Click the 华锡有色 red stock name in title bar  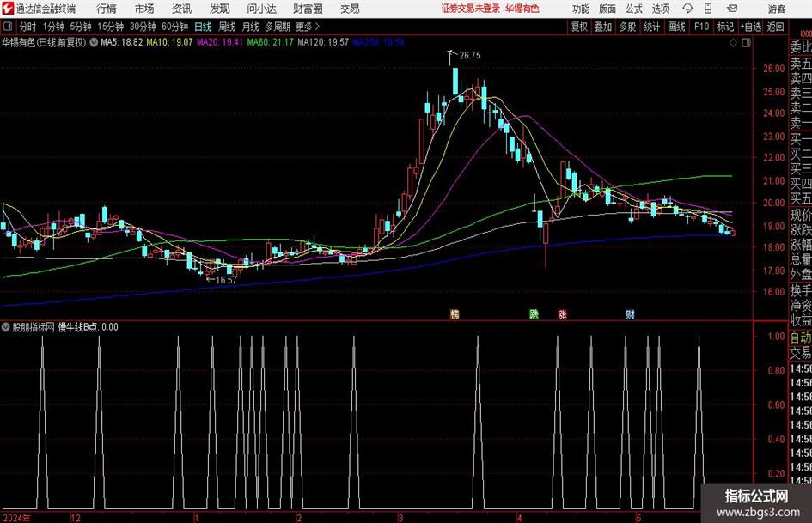522,9
